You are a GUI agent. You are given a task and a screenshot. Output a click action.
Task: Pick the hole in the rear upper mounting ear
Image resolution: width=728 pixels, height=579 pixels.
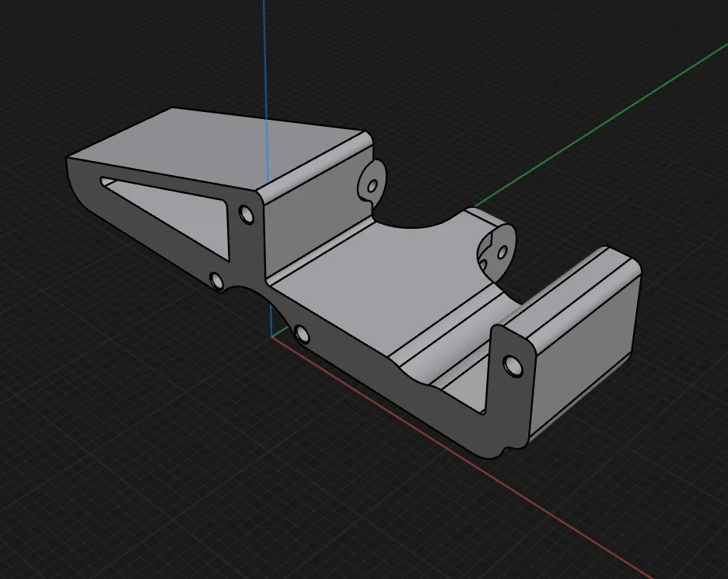pyautogui.click(x=373, y=186)
